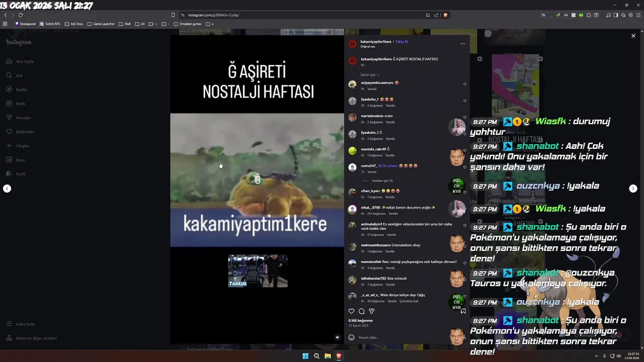Image resolution: width=644 pixels, height=362 pixels.
Task: Open the browser apps grid icon
Action: tap(5, 24)
